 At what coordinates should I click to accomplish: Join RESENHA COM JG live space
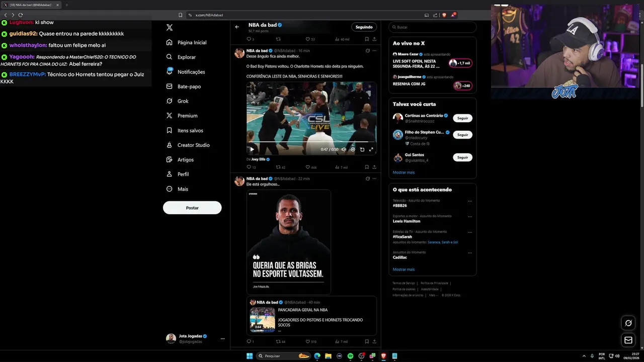[x=462, y=86]
